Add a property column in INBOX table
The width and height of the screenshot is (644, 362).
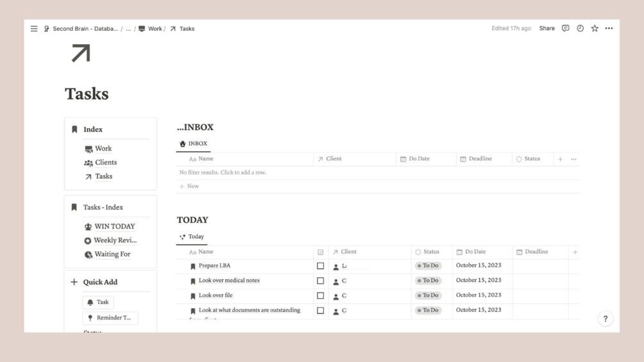tap(560, 159)
